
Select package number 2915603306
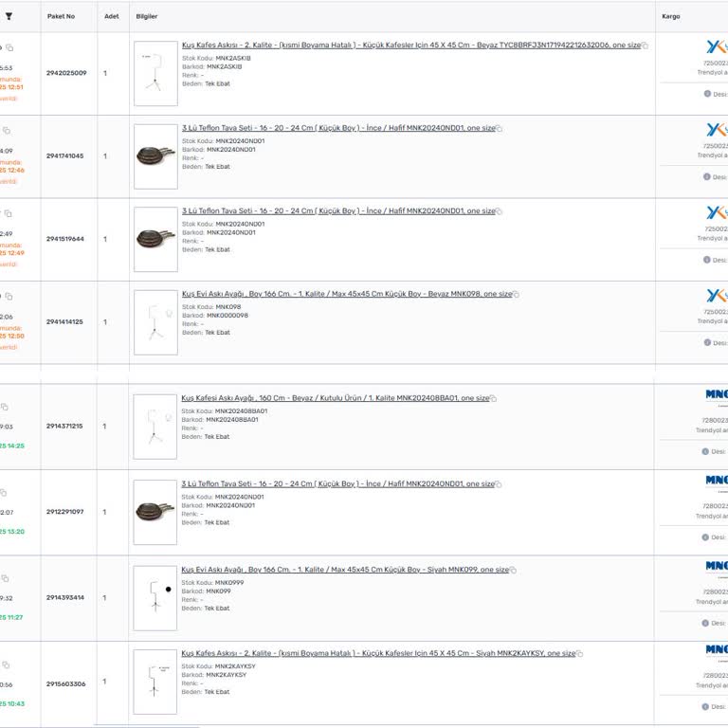click(66, 683)
